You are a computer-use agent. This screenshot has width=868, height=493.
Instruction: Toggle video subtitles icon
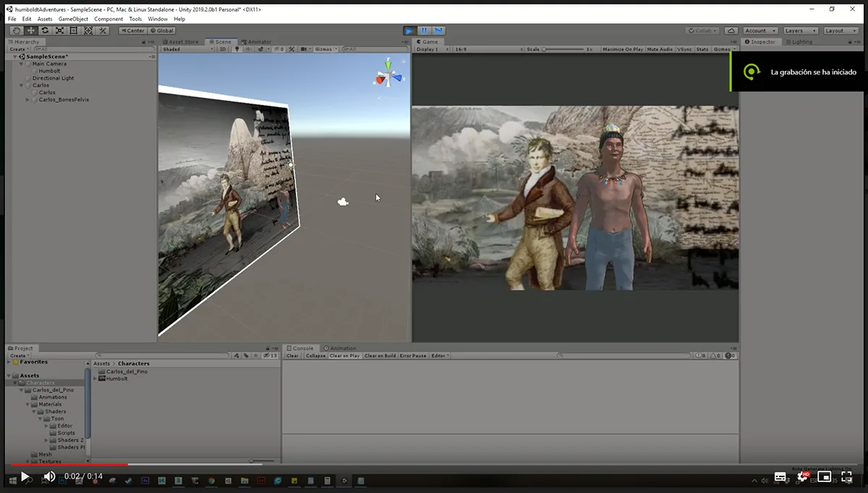(780, 476)
